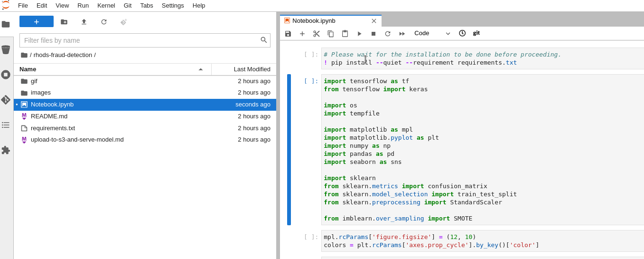Select requirements.txt file

pyautogui.click(x=145, y=128)
